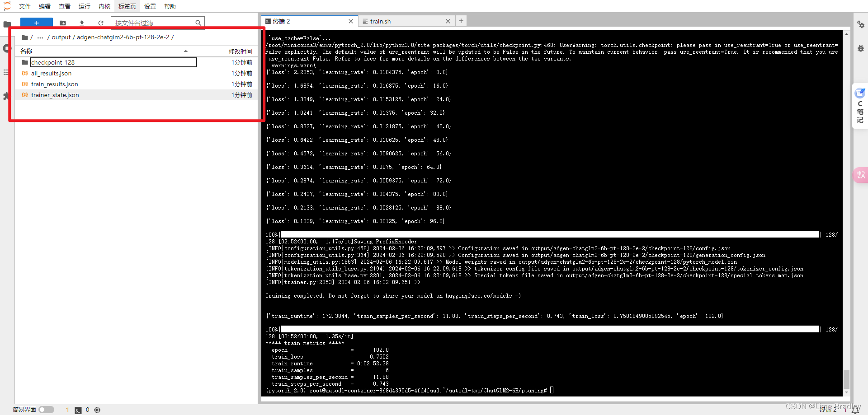Sort files by 名称 column arrow
The width and height of the screenshot is (868, 415).
[186, 51]
